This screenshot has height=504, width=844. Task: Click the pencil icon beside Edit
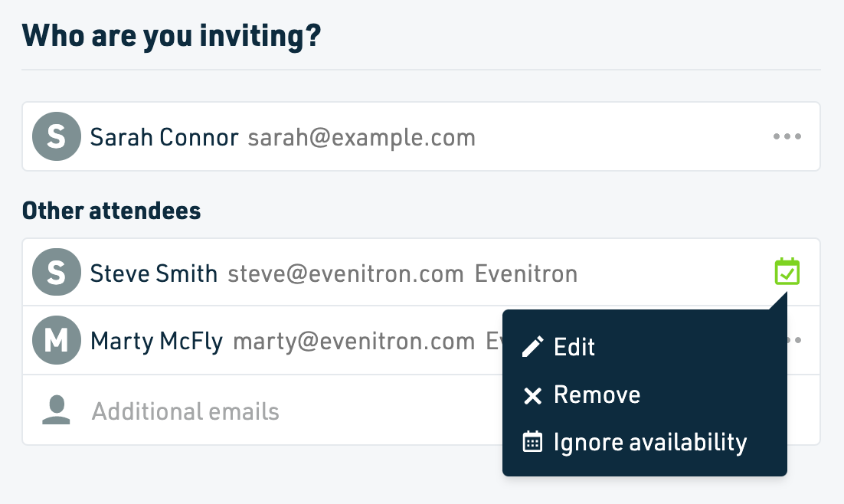click(532, 347)
